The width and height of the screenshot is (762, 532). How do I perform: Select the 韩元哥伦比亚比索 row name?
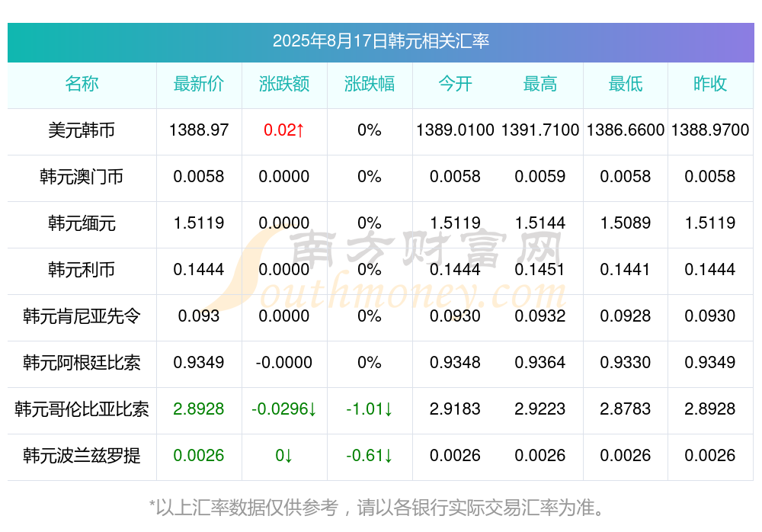pyautogui.click(x=82, y=409)
